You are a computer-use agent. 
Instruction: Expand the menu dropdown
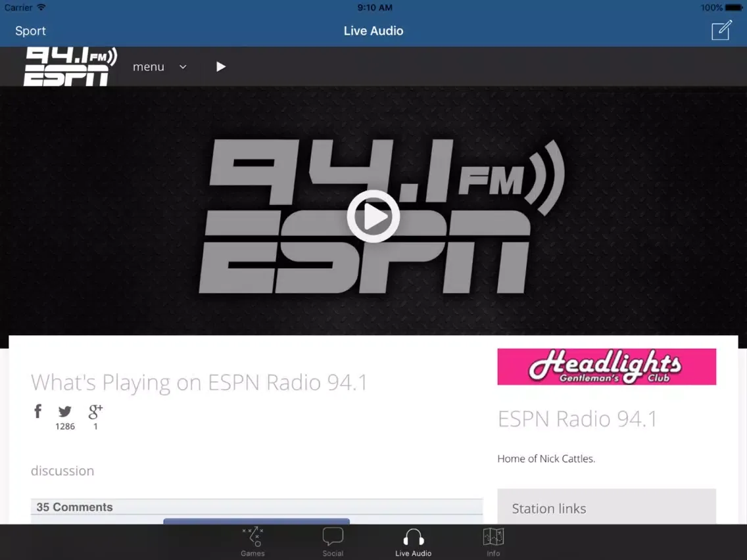click(x=160, y=66)
